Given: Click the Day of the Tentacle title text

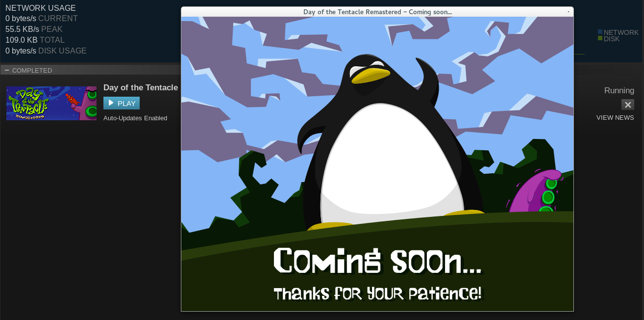Looking at the screenshot, I should 141,87.
